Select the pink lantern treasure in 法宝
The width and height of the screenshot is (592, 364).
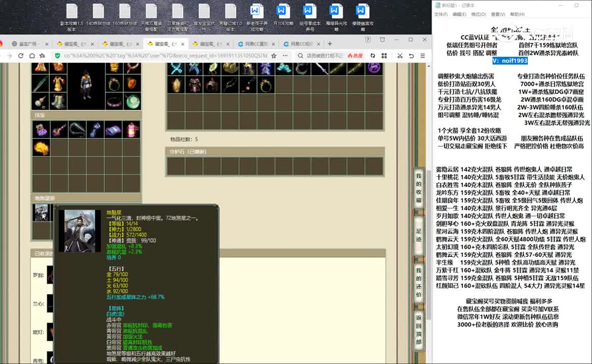pyautogui.click(x=132, y=130)
